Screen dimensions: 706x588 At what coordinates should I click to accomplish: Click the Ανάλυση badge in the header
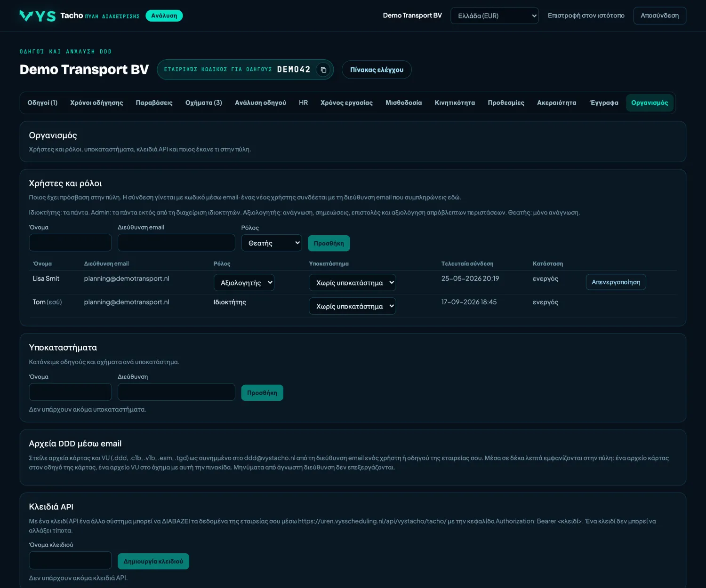click(x=164, y=16)
